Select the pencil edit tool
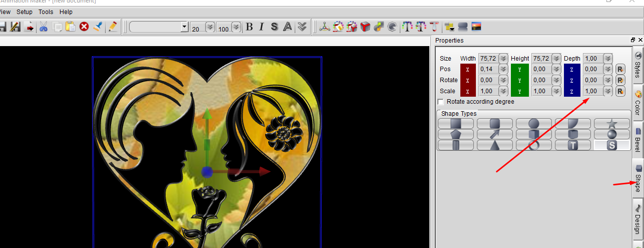This screenshot has width=644, height=248. point(113,27)
